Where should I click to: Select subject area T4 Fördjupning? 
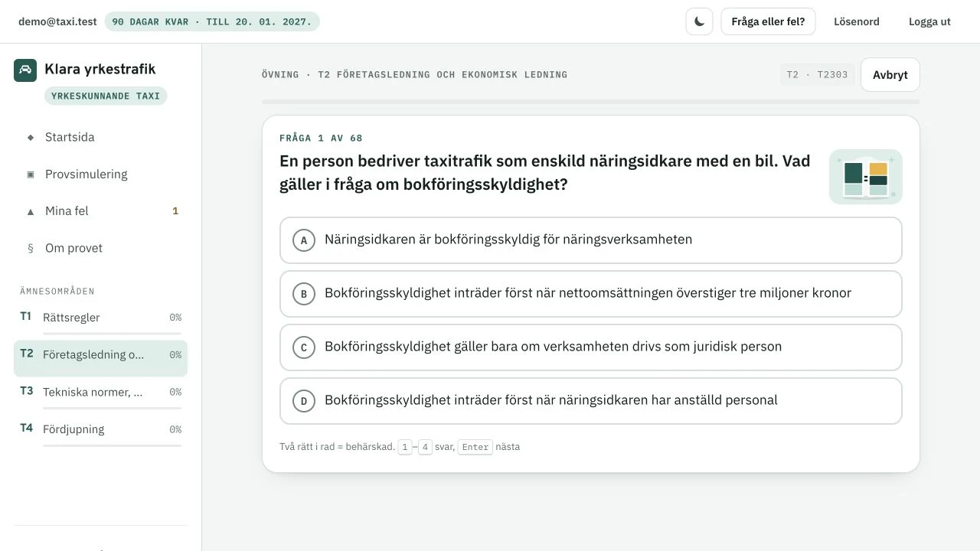pos(100,432)
